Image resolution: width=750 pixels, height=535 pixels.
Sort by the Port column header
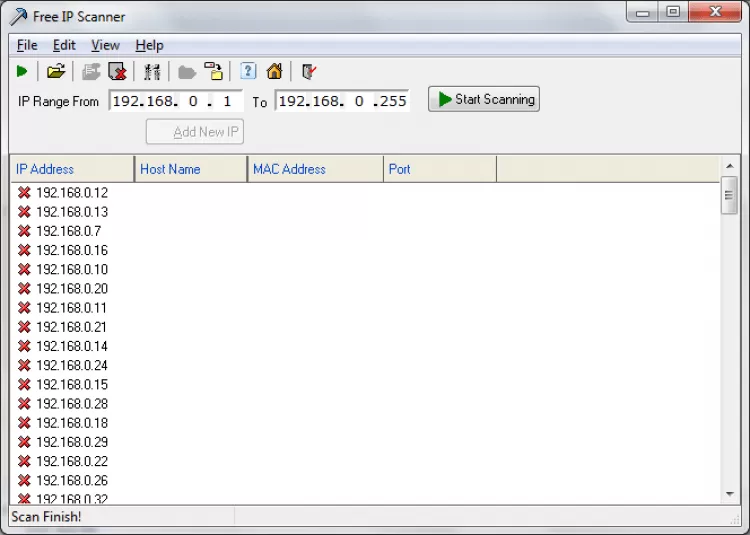pos(440,169)
